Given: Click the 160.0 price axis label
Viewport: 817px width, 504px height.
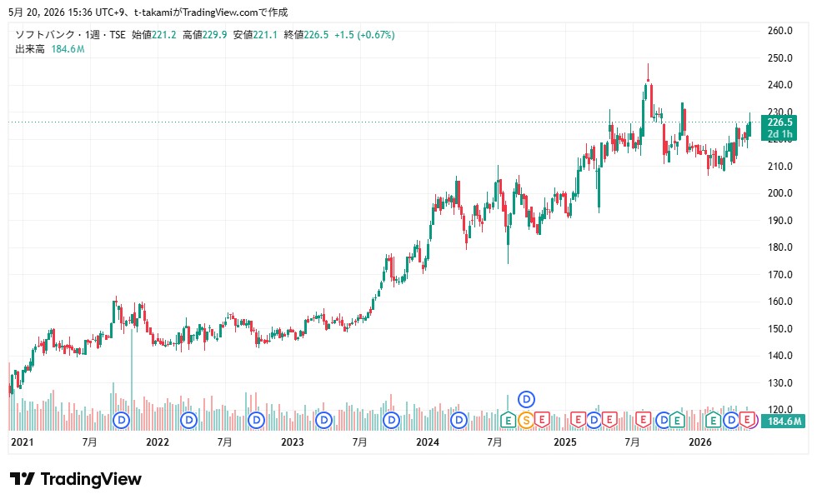Looking at the screenshot, I should (780, 302).
